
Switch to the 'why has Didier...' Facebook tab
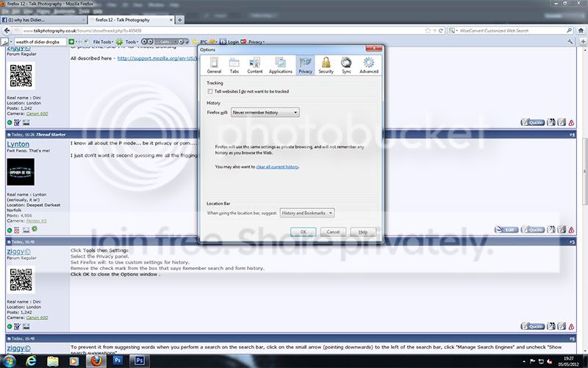coord(43,20)
